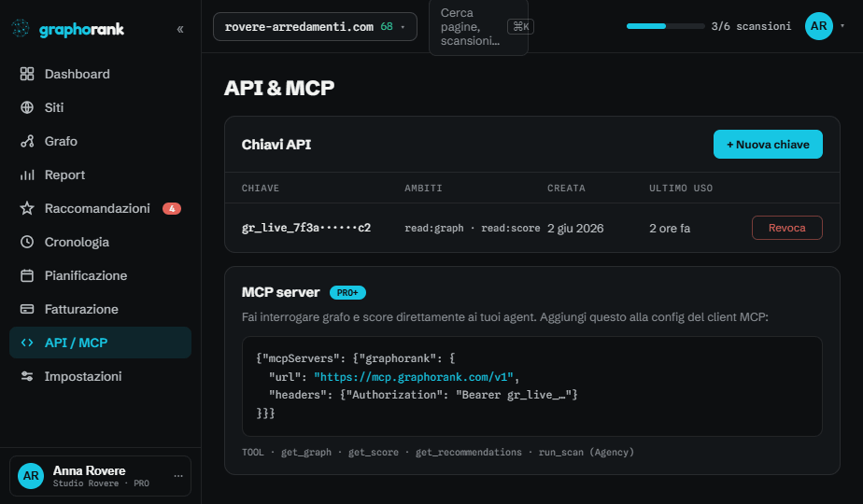Click the get_score tool name
This screenshot has width=863, height=504.
point(374,453)
